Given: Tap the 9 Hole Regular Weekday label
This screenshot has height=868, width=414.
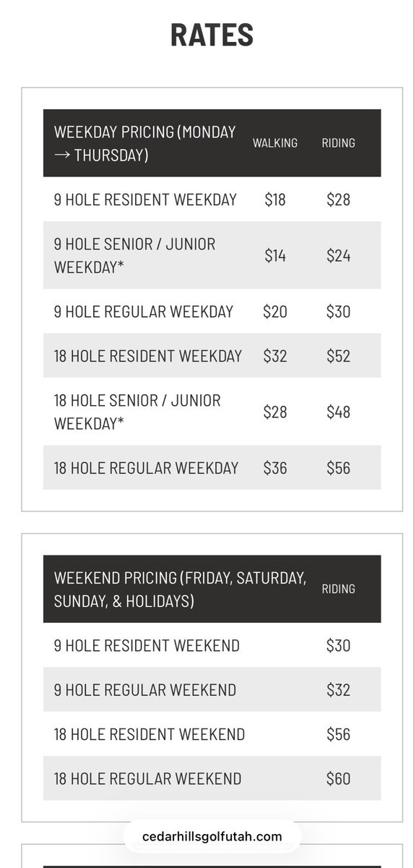Looking at the screenshot, I should tap(144, 311).
